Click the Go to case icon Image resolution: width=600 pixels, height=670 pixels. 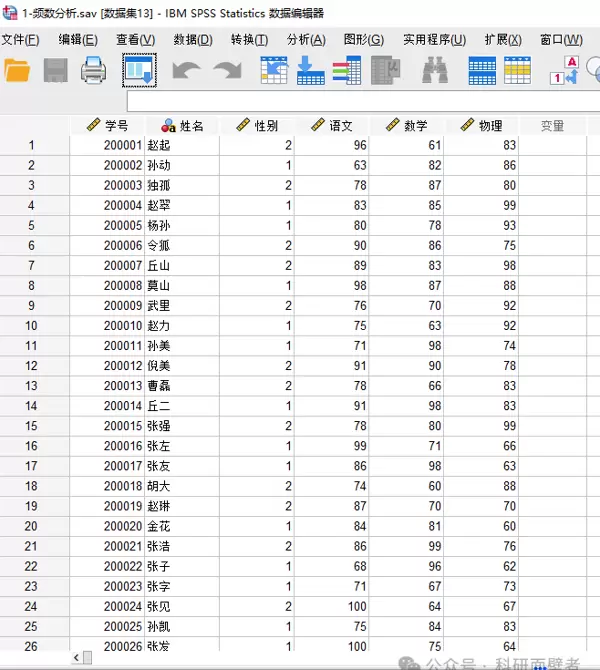click(x=274, y=70)
